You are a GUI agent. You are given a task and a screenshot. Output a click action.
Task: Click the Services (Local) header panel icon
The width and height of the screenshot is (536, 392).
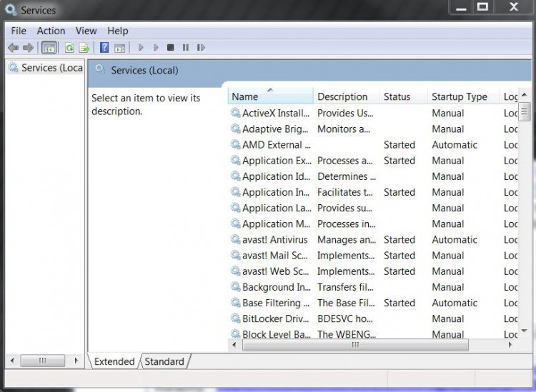tap(100, 69)
